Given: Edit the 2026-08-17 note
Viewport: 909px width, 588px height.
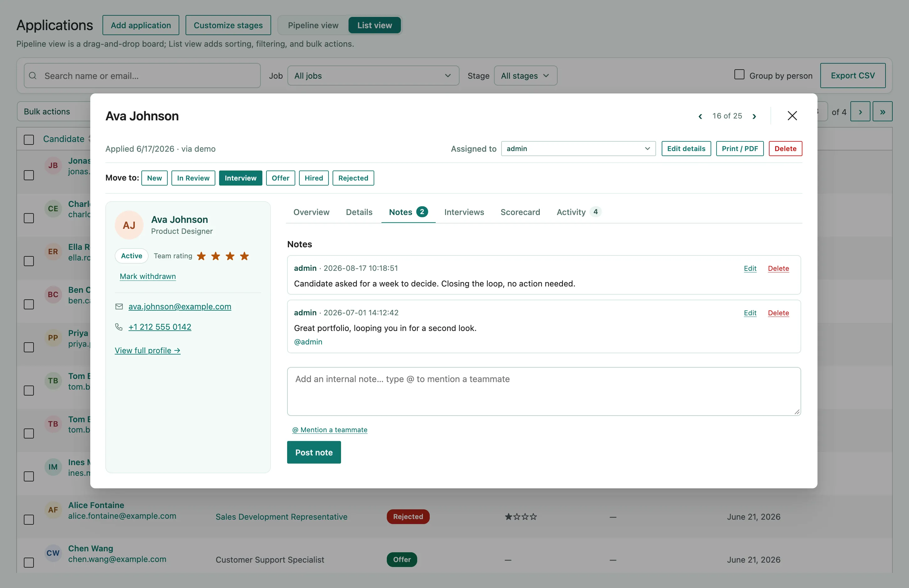Looking at the screenshot, I should (x=750, y=268).
